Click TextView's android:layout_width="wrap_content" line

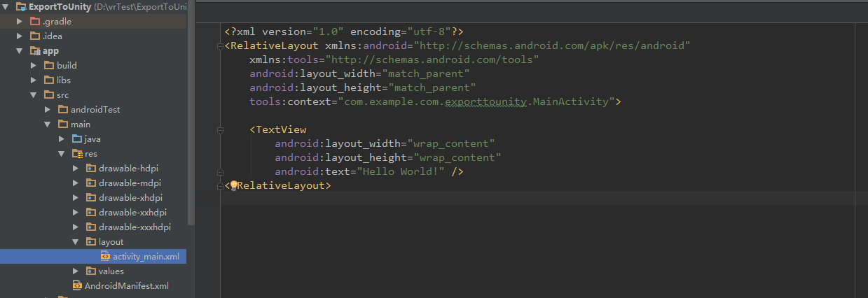coord(385,143)
